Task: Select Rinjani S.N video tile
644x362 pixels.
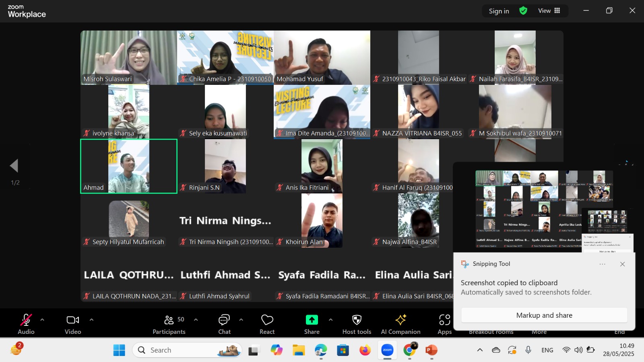Action: (225, 166)
